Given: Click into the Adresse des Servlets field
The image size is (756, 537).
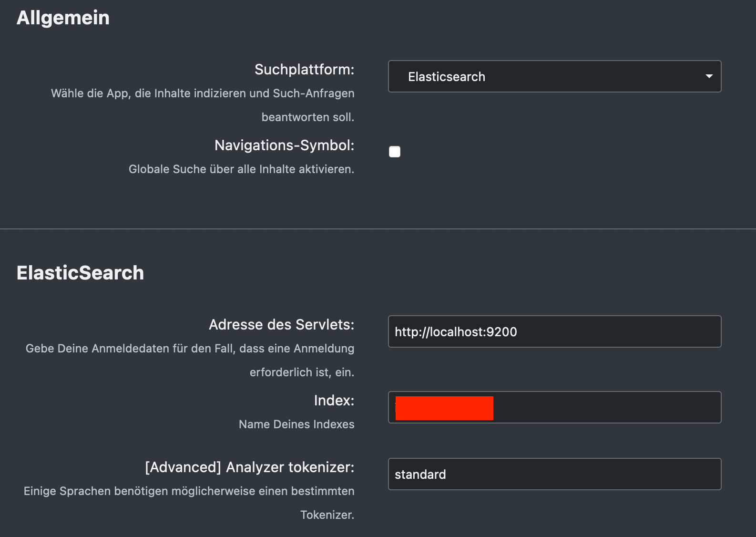Looking at the screenshot, I should click(554, 331).
